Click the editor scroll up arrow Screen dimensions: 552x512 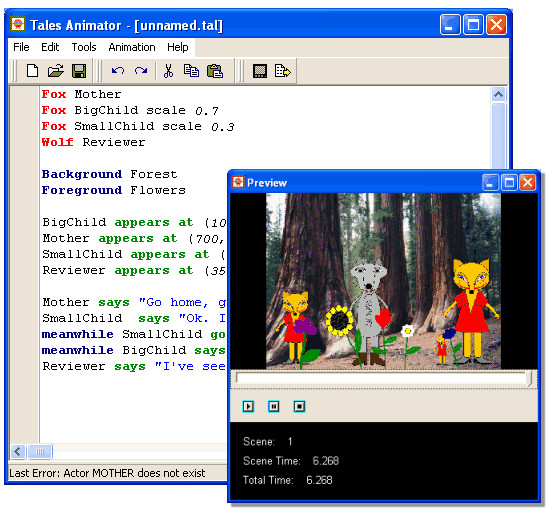pyautogui.click(x=498, y=94)
